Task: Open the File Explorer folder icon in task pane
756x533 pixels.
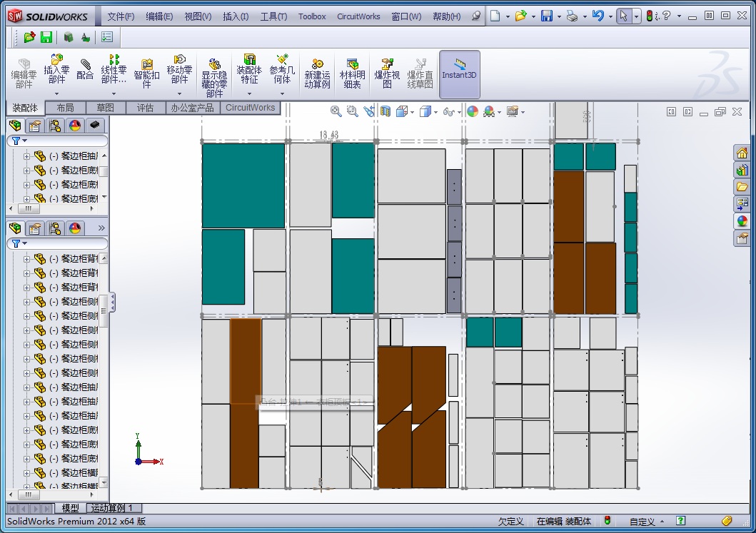Action: pos(742,186)
